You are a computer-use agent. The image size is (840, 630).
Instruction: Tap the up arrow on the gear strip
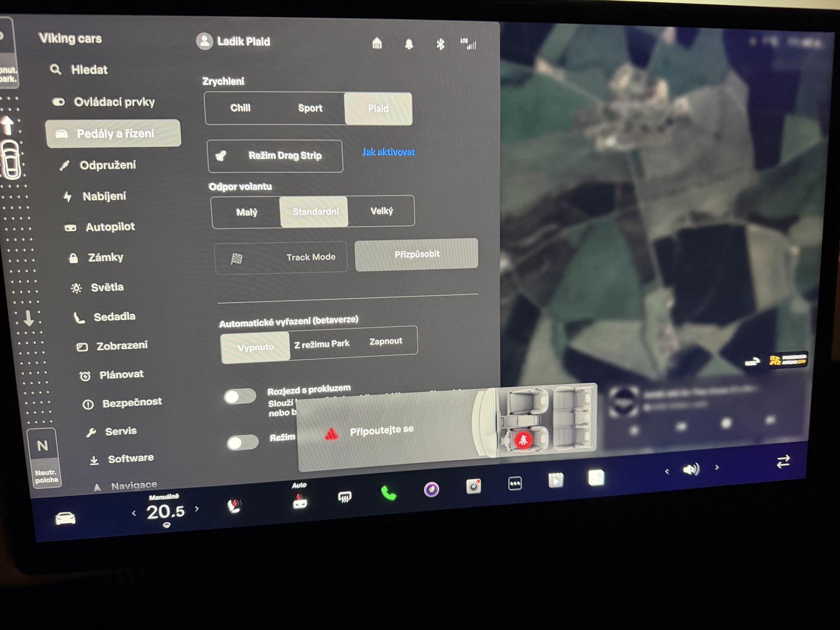tap(8, 126)
